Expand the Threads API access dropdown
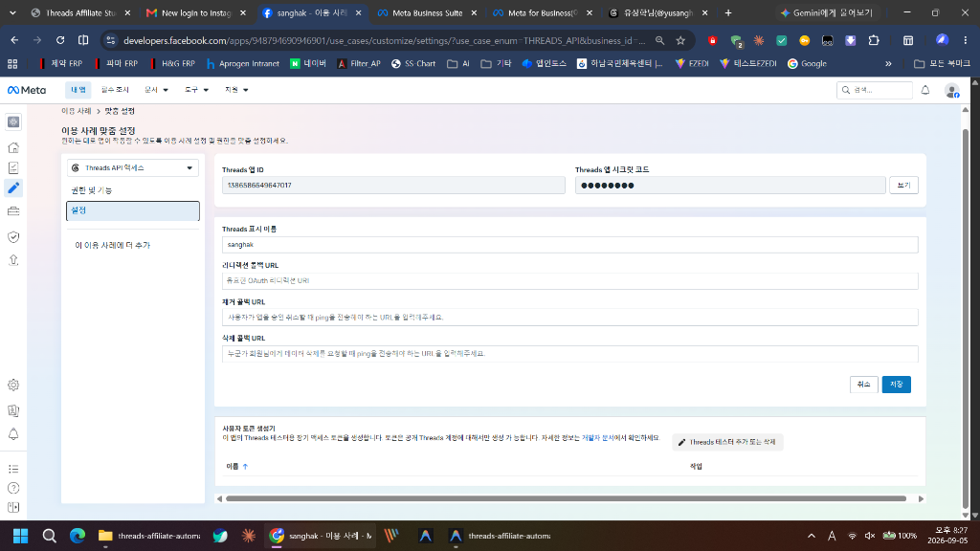The width and height of the screenshot is (980, 551). (132, 167)
